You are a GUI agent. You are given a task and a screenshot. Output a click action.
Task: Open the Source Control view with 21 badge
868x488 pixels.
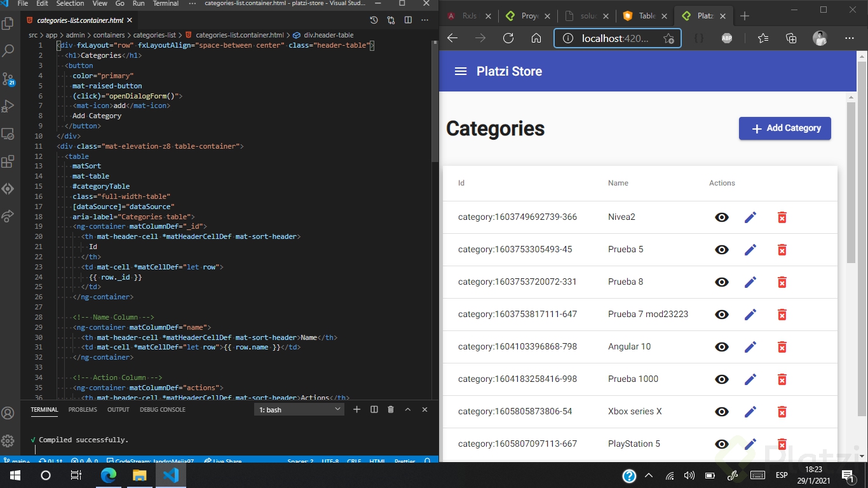pos(8,79)
